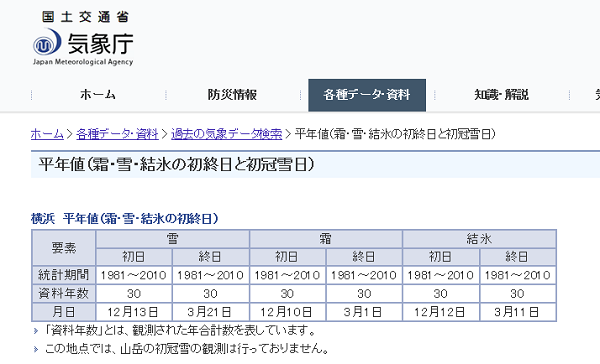Follow the ホーム breadcrumb link
Image resolution: width=600 pixels, height=364 pixels.
coord(47,134)
